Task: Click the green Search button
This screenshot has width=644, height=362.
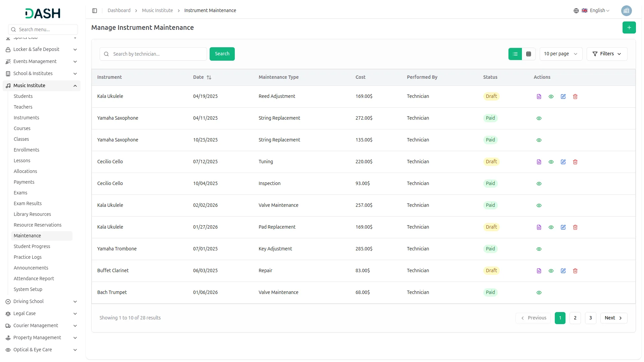Action: pos(222,54)
